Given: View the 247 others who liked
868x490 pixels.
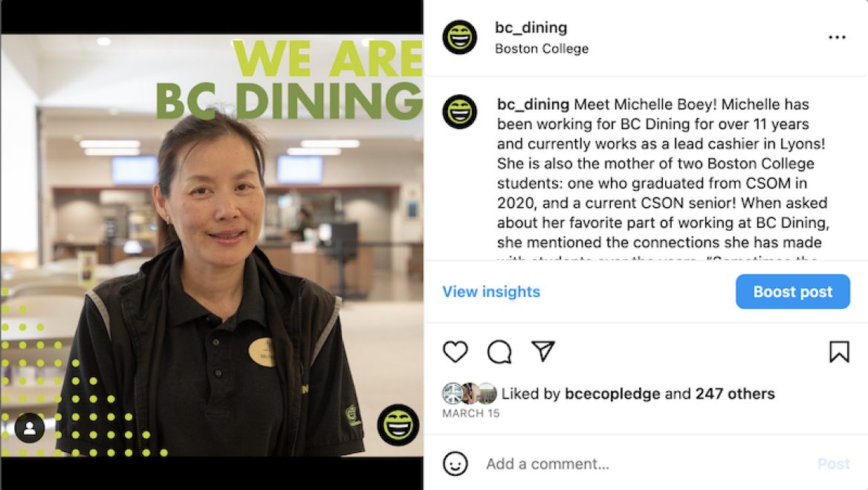Looking at the screenshot, I should click(735, 393).
